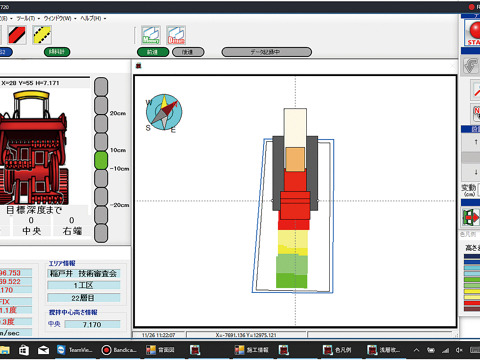
Task: Click the データ記録中 status button
Action: point(267,52)
